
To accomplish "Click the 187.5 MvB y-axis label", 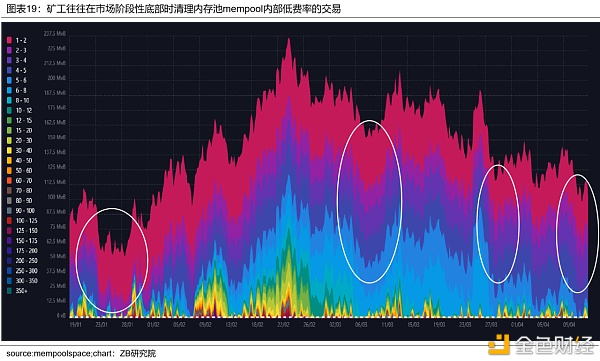I will coord(55,93).
